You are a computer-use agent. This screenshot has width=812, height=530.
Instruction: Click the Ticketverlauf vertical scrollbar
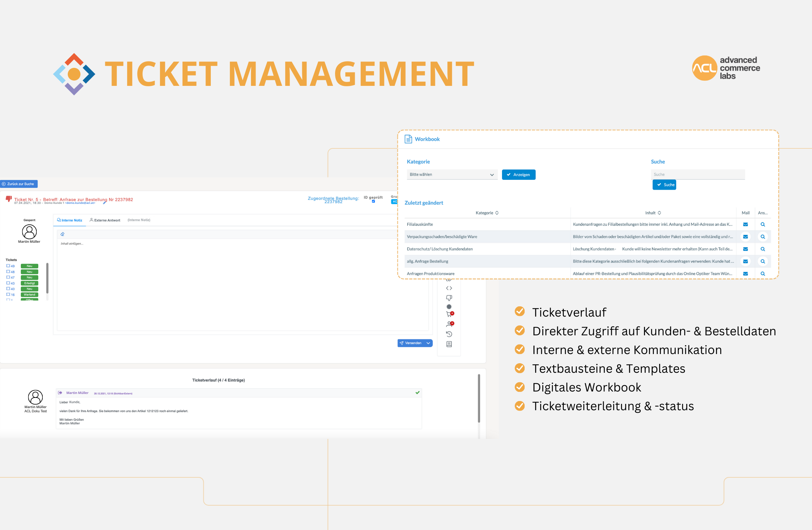pyautogui.click(x=479, y=398)
